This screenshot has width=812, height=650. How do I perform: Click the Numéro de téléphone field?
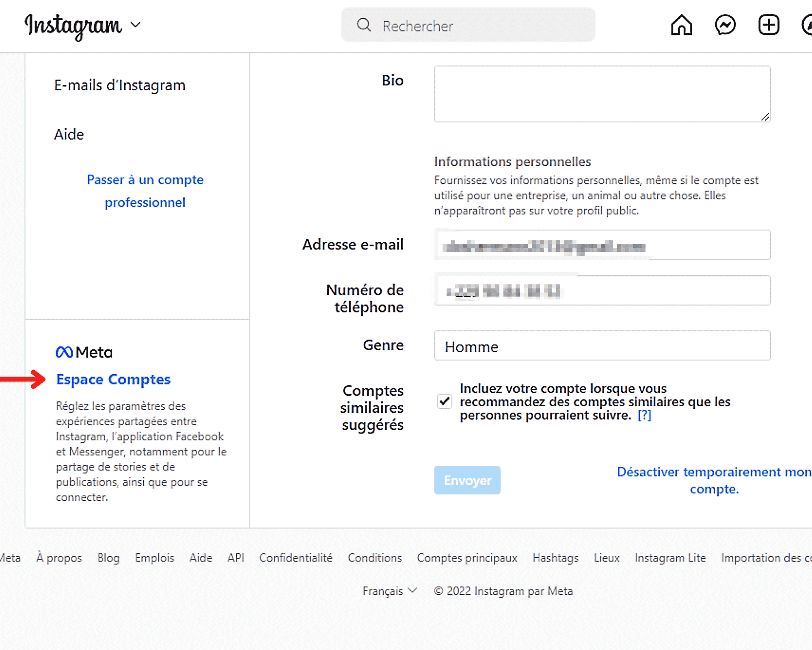(x=602, y=290)
